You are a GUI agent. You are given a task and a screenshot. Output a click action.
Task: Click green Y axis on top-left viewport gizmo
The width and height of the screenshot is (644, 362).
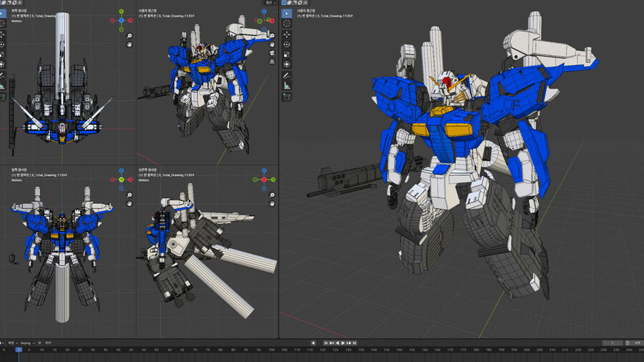tap(121, 11)
